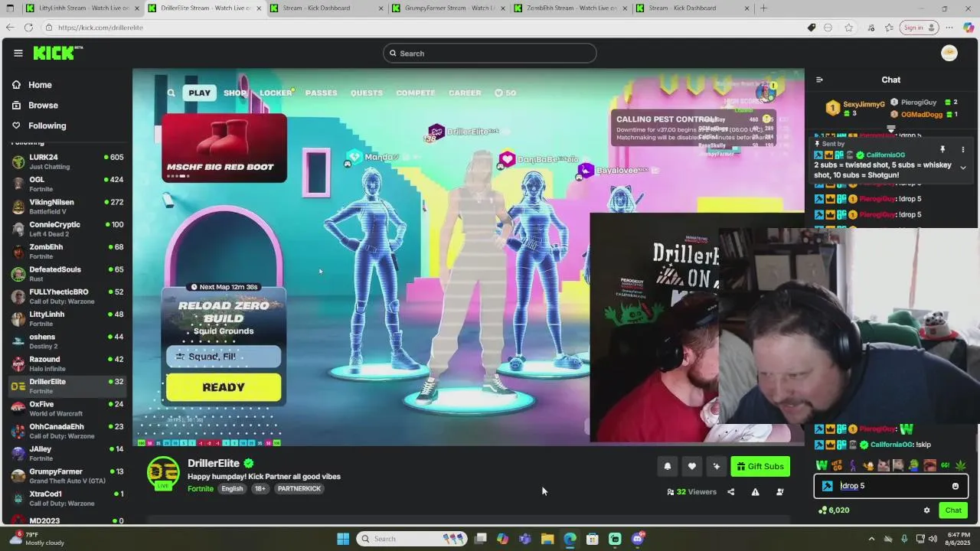Click the sparkle subscribe icon
The width and height of the screenshot is (980, 551).
tap(717, 466)
